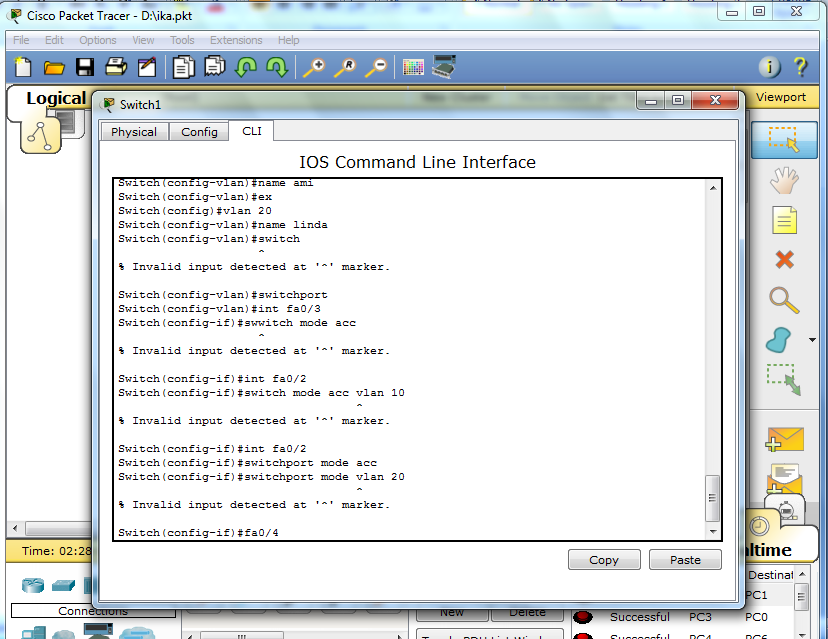Screen dimensions: 828x639
Task: Open the Tools menu
Action: tap(182, 40)
